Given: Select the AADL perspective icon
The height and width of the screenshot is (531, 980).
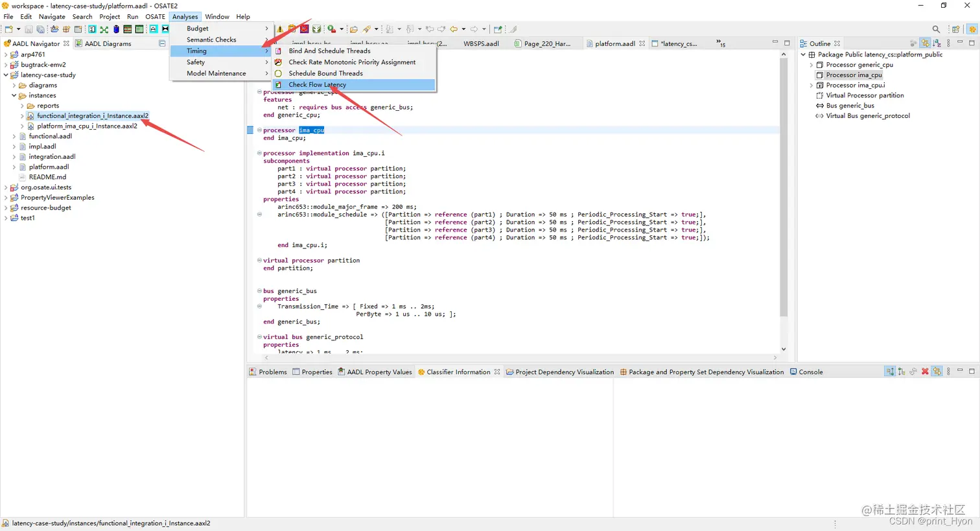Looking at the screenshot, I should click(972, 29).
